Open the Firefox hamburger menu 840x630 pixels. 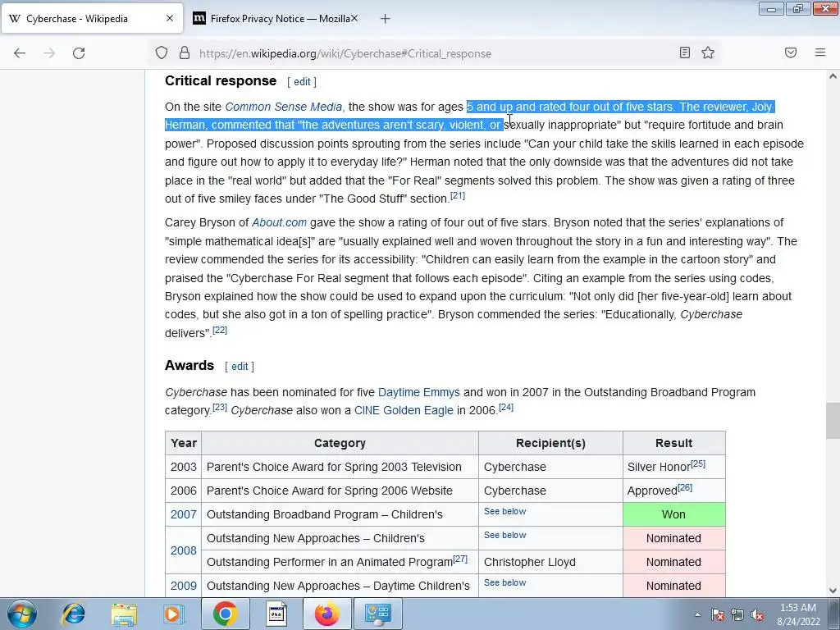pos(820,52)
